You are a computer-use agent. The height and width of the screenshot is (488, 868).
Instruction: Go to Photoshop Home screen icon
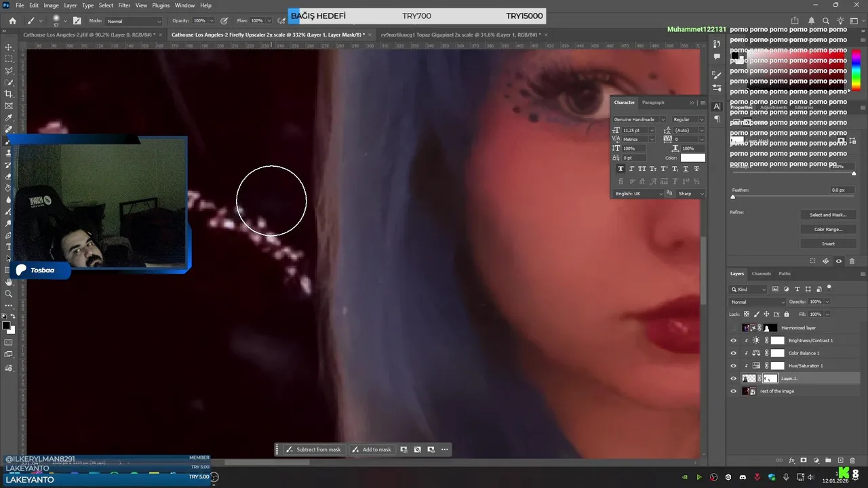pos(12,21)
